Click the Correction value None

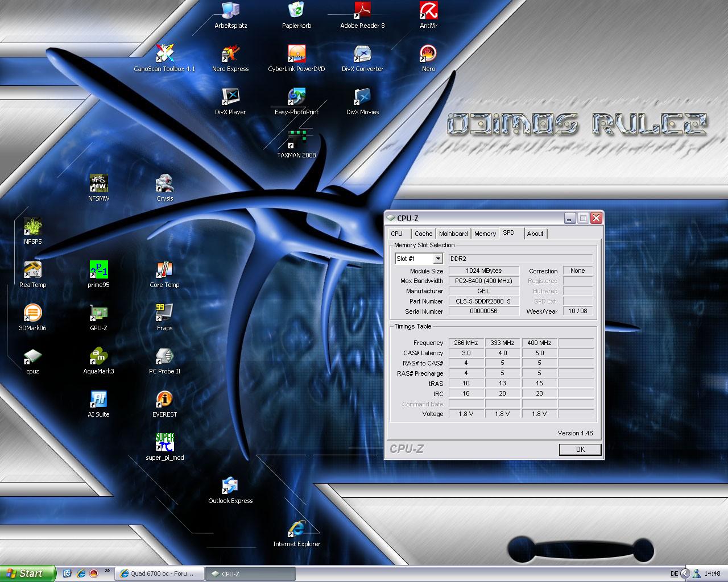578,271
